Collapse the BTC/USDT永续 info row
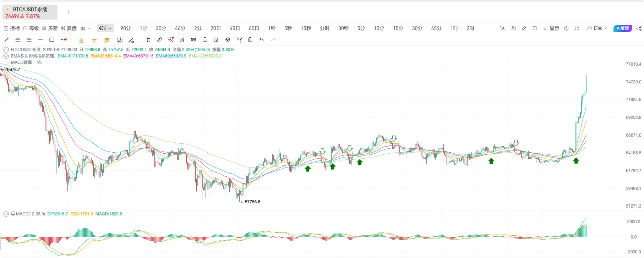The image size is (644, 258). point(6,50)
